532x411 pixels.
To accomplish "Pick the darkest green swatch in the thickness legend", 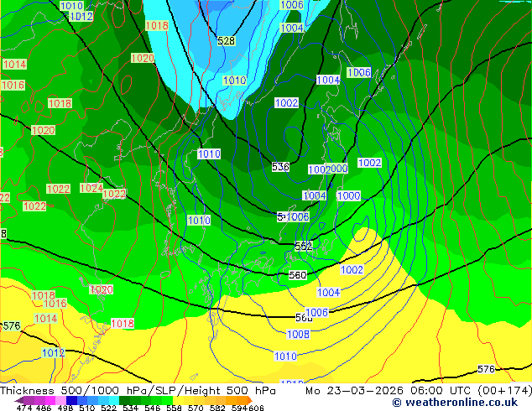I will tap(124, 400).
